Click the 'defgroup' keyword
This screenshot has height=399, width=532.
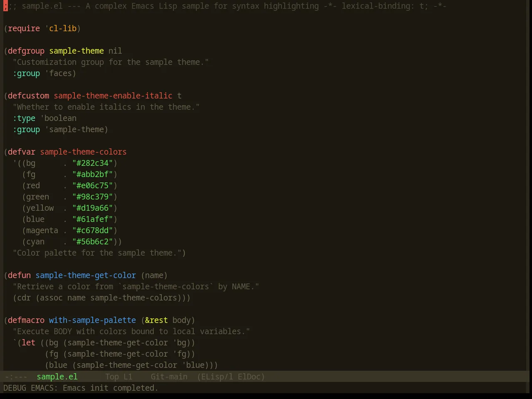[26, 51]
